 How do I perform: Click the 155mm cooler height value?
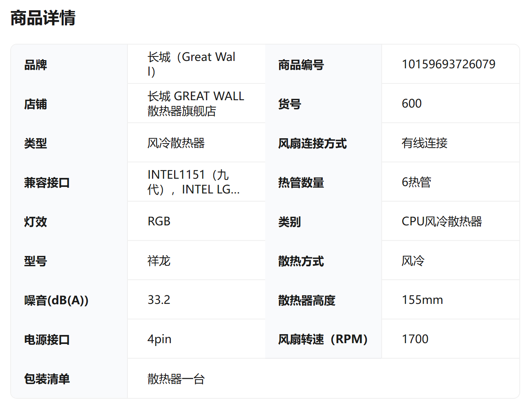click(x=422, y=300)
